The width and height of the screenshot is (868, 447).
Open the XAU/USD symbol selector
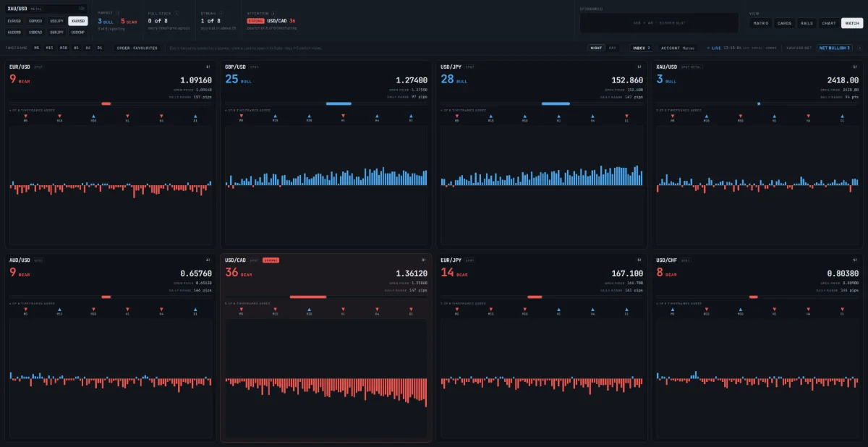pyautogui.click(x=46, y=8)
